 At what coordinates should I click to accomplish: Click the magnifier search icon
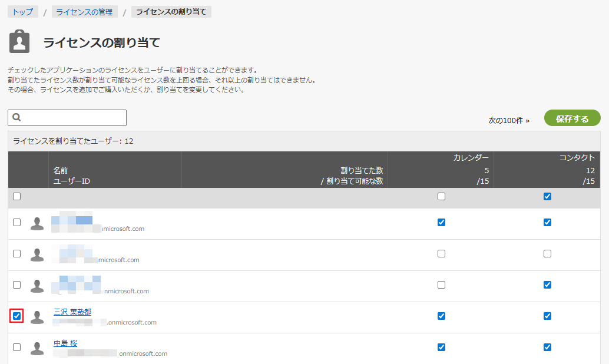coord(16,117)
